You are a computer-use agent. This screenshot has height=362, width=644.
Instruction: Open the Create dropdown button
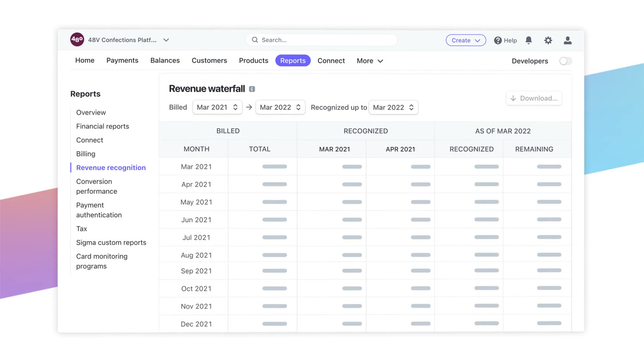(466, 40)
